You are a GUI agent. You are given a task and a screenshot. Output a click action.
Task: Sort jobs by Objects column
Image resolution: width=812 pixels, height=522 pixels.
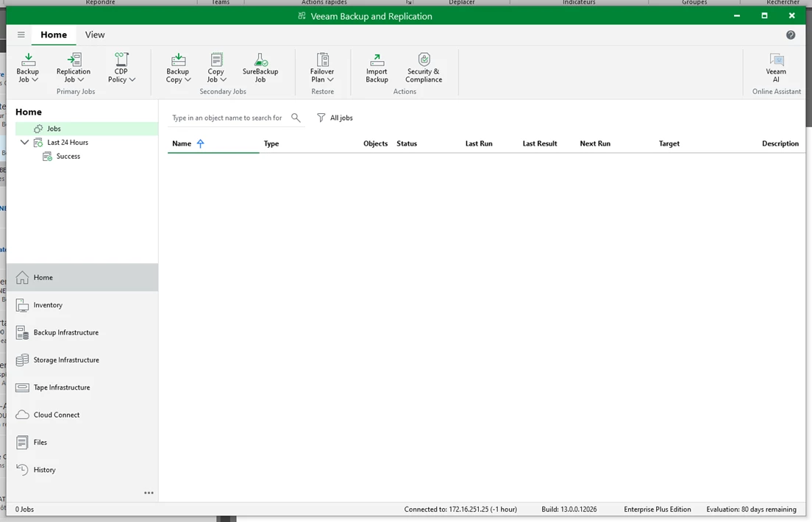375,143
